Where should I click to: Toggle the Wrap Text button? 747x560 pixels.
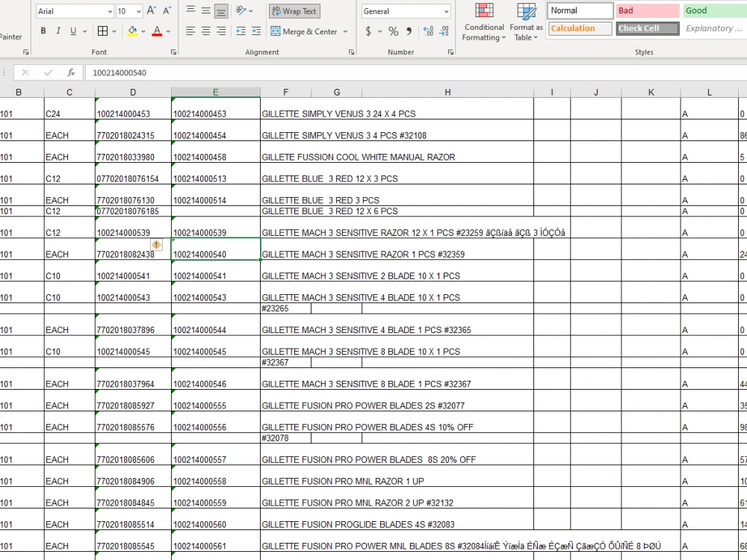coord(294,11)
